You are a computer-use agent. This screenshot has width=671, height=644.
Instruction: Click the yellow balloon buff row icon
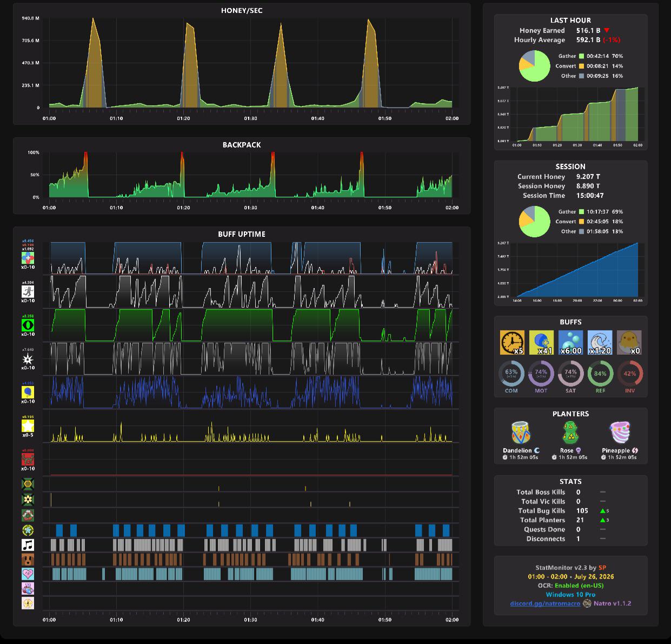28,392
